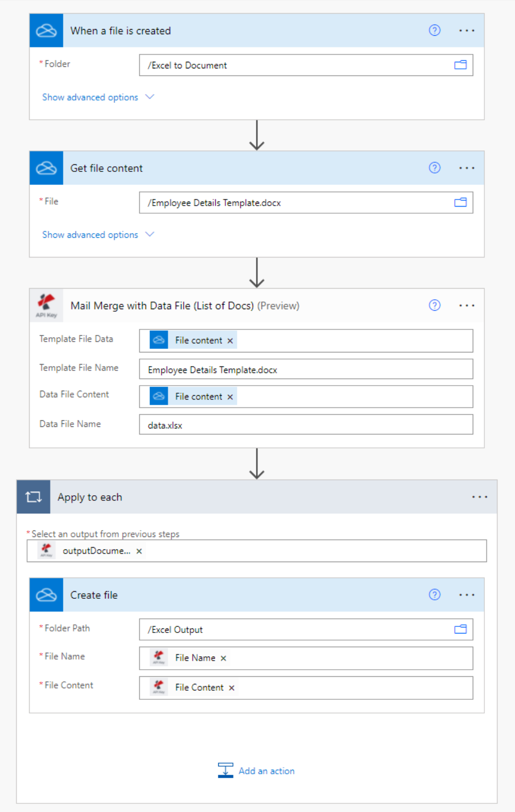515x812 pixels.
Task: Open ellipsis menu for Apply to each
Action: (x=479, y=497)
